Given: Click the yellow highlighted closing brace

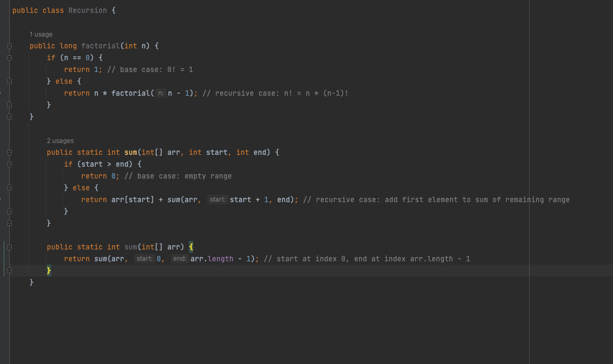Looking at the screenshot, I should coord(49,270).
